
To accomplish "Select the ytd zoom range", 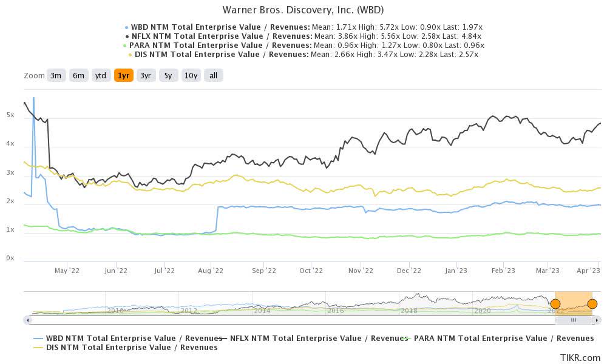I will click(x=100, y=75).
